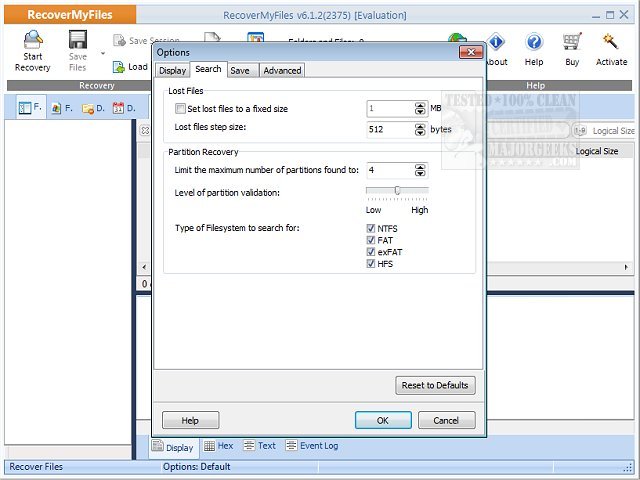The height and width of the screenshot is (480, 640).
Task: Open the Text preview tab
Action: point(260,446)
